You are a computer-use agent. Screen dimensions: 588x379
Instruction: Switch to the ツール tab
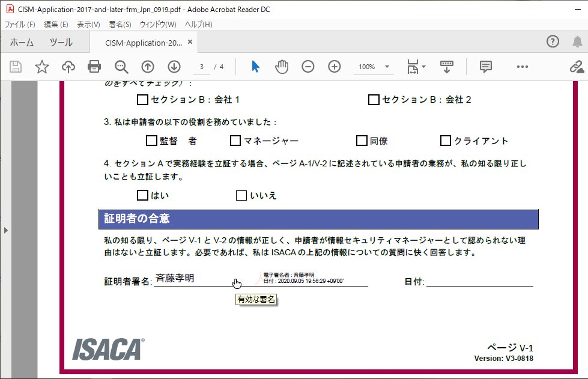(x=61, y=43)
